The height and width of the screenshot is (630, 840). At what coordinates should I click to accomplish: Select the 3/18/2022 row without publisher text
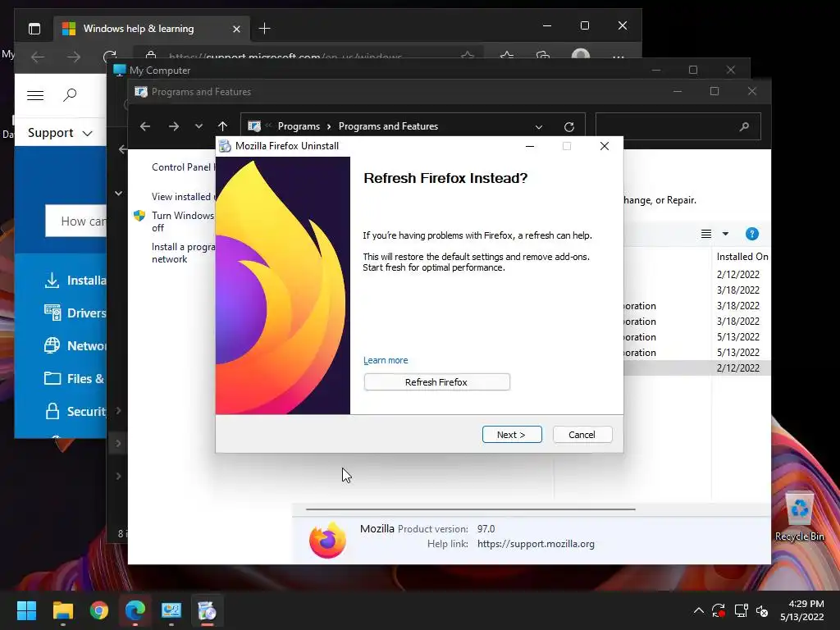tap(696, 290)
